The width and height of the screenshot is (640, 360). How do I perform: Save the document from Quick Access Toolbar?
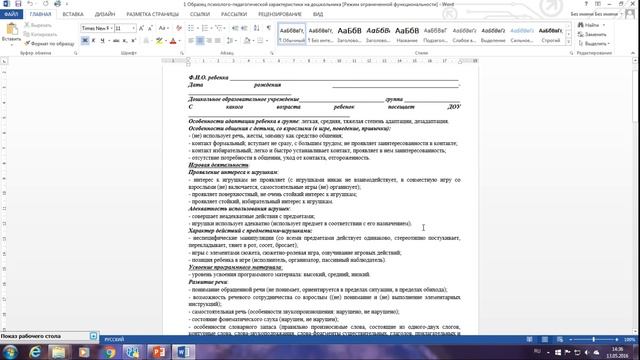tap(18, 4)
